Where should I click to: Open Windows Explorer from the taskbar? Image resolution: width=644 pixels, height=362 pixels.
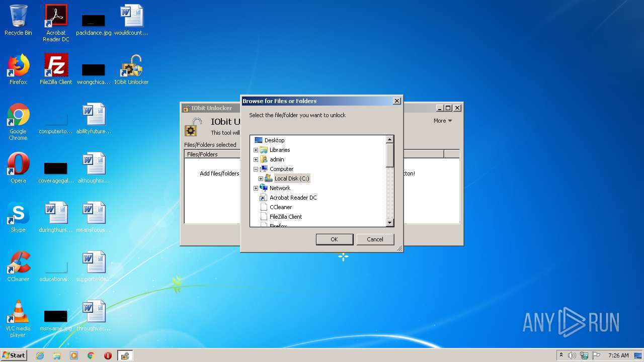[x=57, y=355]
